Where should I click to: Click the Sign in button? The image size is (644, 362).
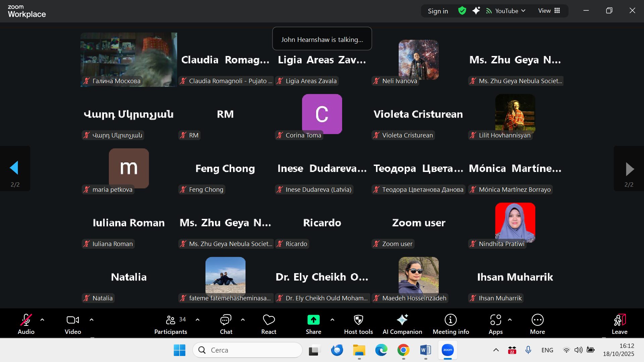tap(438, 11)
